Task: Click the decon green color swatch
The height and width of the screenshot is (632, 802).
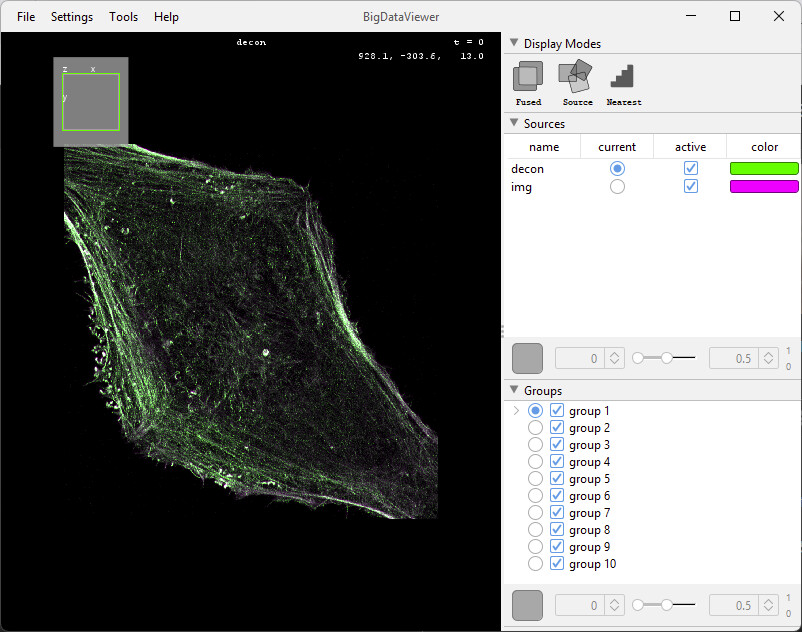Action: pos(764,169)
